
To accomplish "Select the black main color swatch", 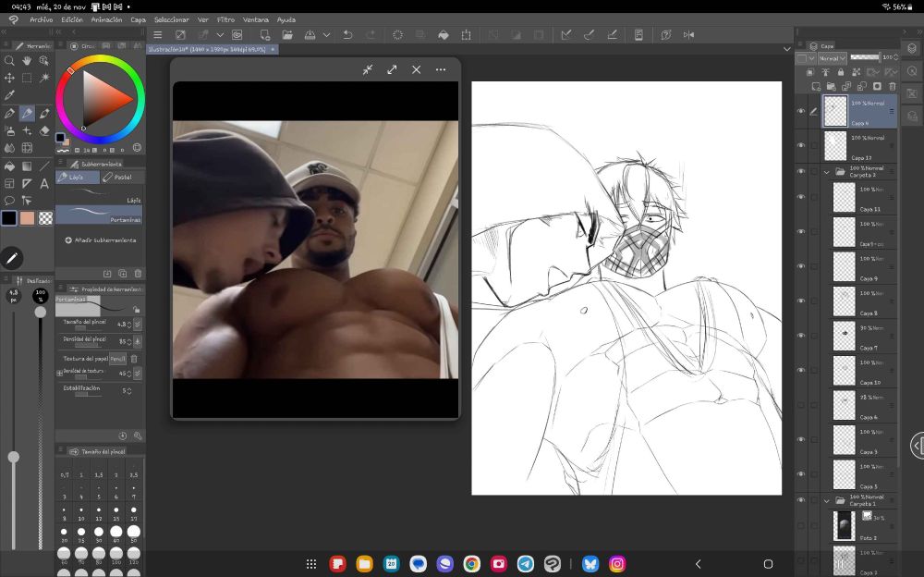I will click(9, 217).
